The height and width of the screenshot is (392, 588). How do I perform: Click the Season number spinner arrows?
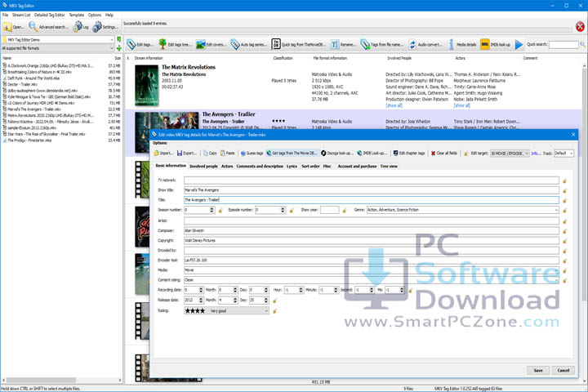pyautogui.click(x=212, y=210)
